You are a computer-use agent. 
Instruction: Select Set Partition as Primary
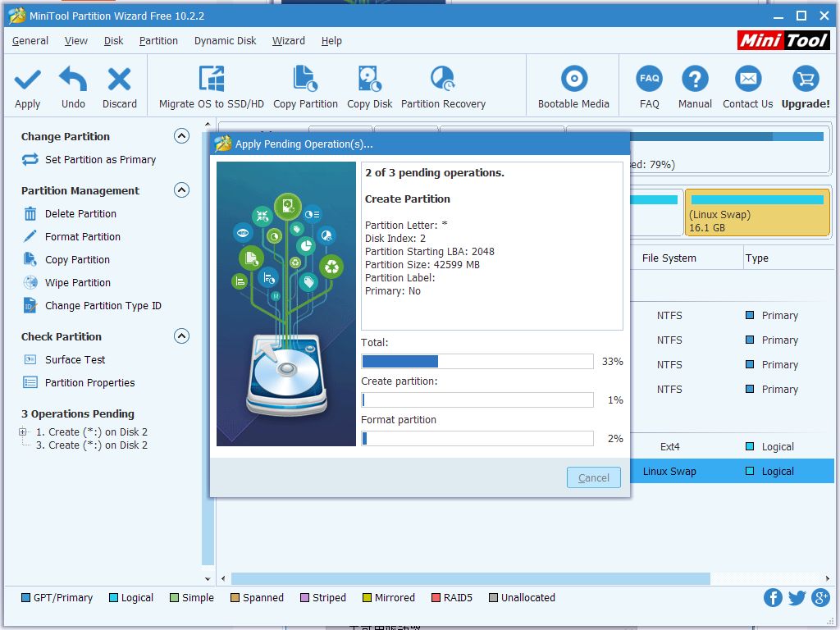click(100, 160)
